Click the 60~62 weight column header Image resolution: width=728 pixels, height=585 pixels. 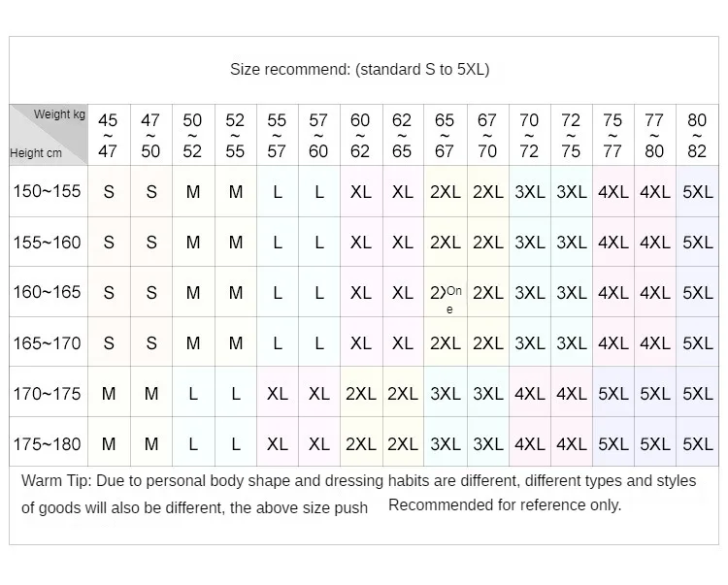pyautogui.click(x=360, y=136)
